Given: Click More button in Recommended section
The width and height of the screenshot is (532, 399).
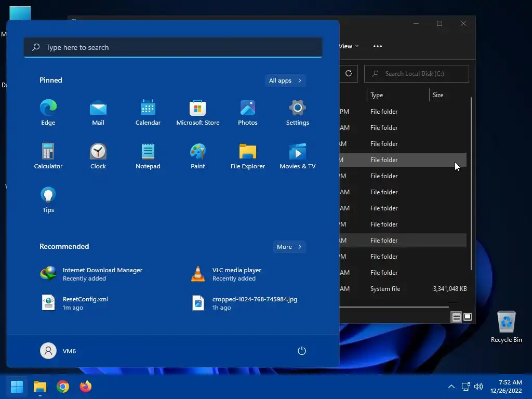Looking at the screenshot, I should pos(289,247).
